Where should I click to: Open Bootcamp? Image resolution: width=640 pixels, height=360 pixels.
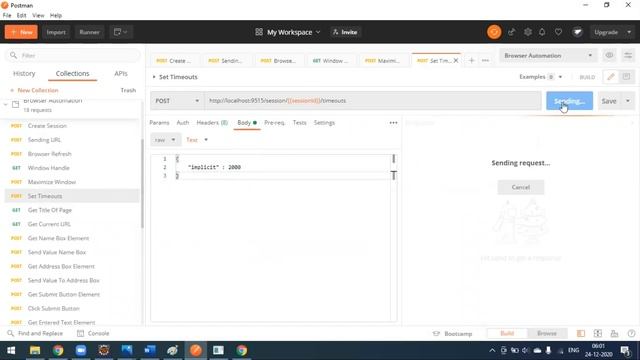tap(452, 333)
